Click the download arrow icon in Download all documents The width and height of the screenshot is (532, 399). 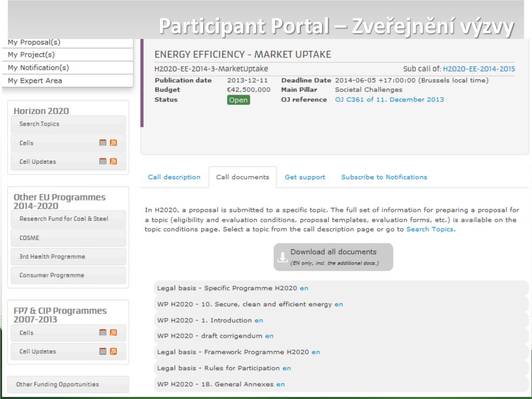tap(282, 257)
